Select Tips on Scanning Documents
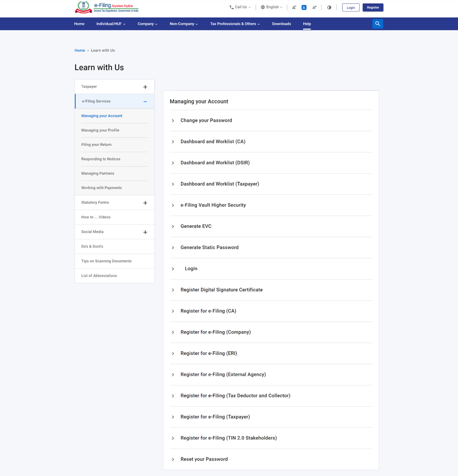The image size is (458, 476). coord(106,261)
